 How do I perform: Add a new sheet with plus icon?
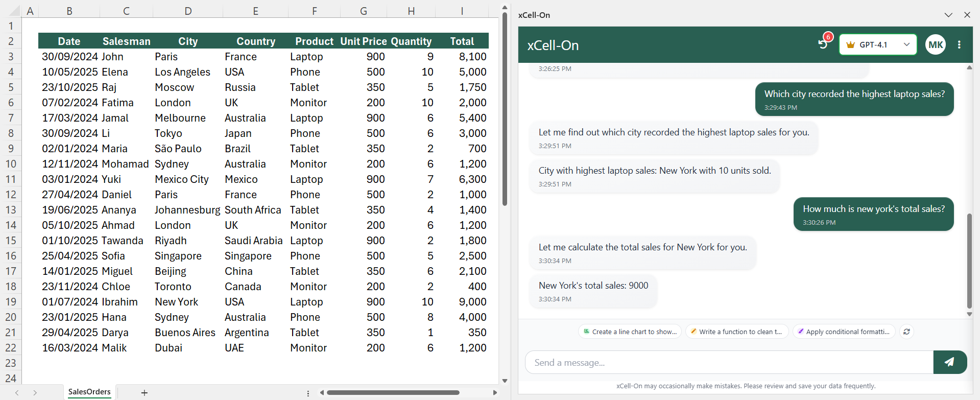[x=145, y=393]
